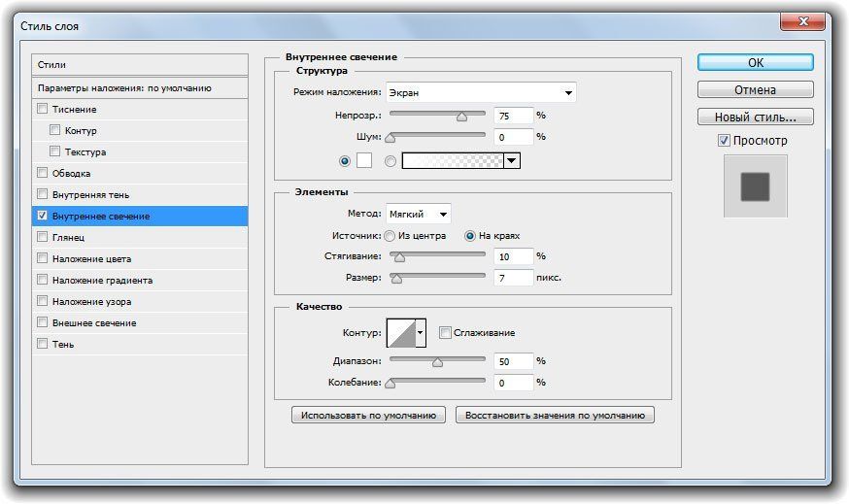This screenshot has height=504, width=849.
Task: Choose На краях source radio button
Action: pos(470,235)
